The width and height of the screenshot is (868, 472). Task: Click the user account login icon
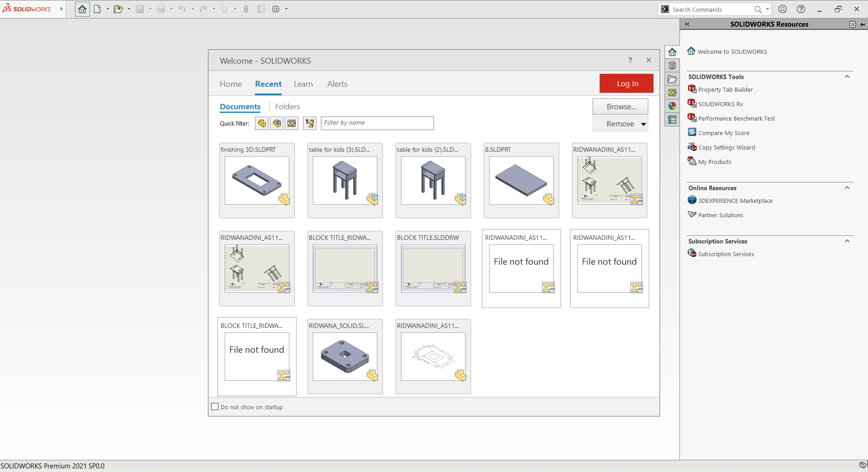tap(783, 9)
